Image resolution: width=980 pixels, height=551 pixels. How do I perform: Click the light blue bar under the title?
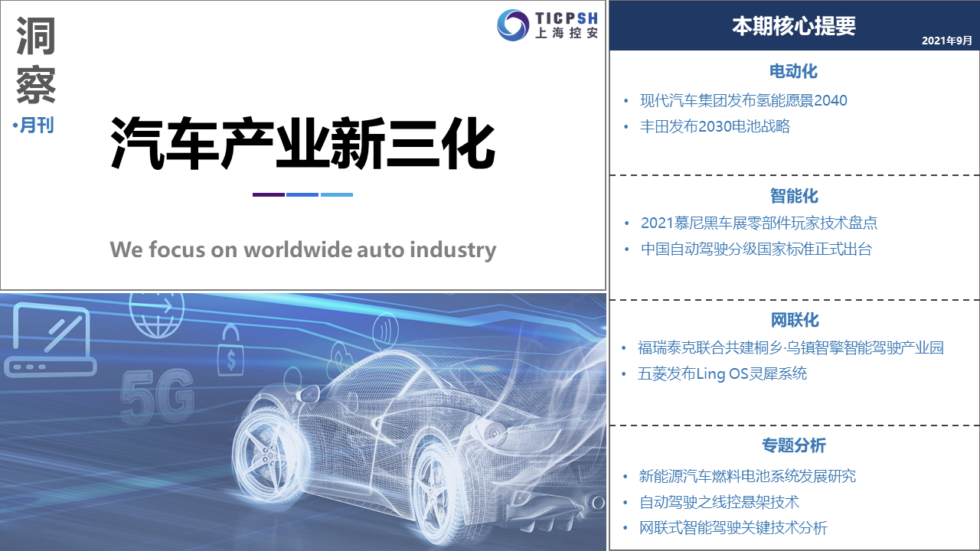coord(337,194)
